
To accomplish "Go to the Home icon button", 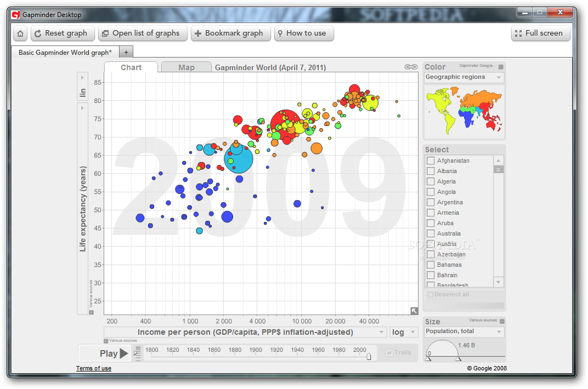I will pyautogui.click(x=20, y=33).
